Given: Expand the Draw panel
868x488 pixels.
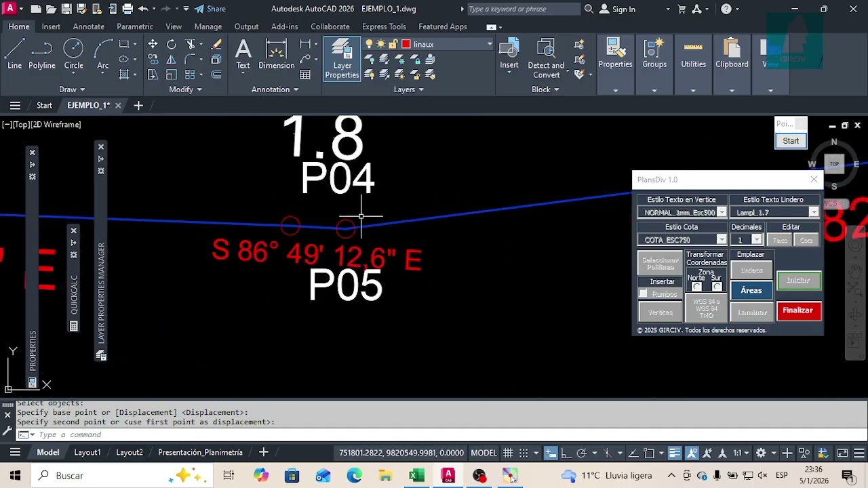Looking at the screenshot, I should (72, 89).
